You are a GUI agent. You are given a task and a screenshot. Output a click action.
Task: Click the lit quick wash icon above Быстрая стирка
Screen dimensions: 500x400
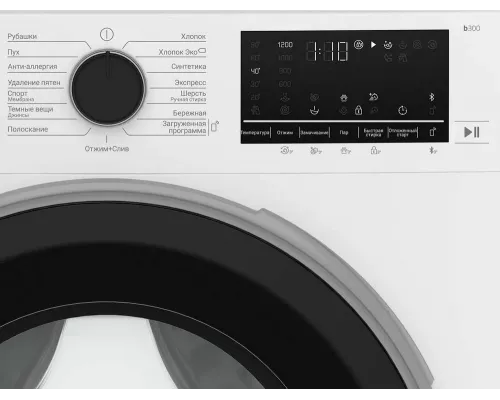pos(373,97)
